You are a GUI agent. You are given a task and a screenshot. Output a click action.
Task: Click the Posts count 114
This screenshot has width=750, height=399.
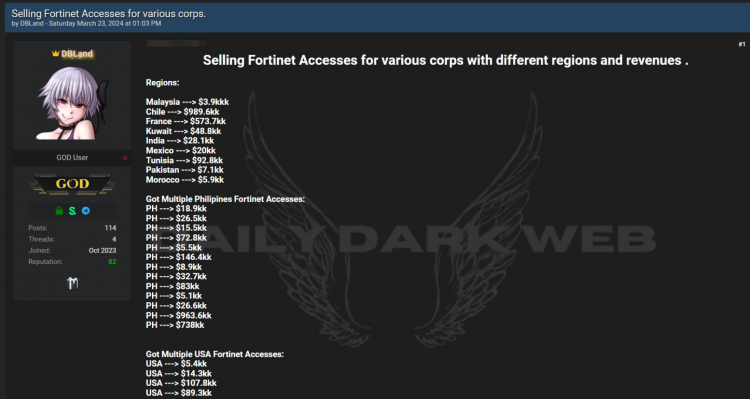[110, 228]
